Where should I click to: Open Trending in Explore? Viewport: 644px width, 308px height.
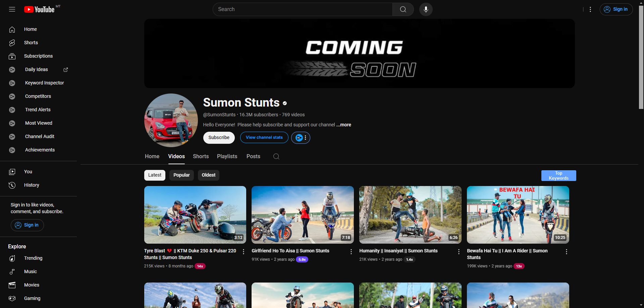(x=38, y=258)
